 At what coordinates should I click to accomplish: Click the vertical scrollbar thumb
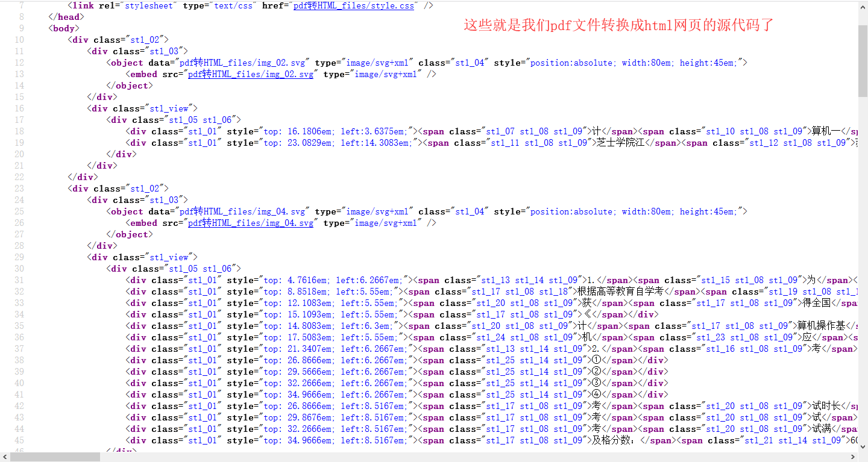863,61
